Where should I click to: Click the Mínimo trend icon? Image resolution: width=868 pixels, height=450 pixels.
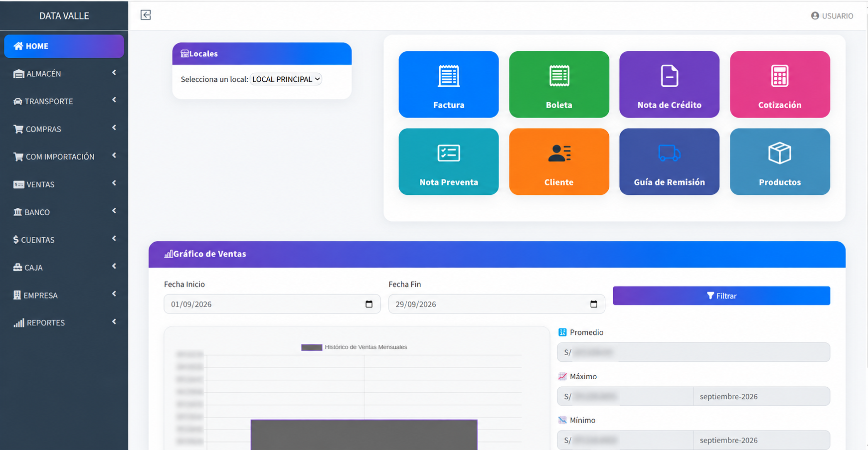point(562,420)
